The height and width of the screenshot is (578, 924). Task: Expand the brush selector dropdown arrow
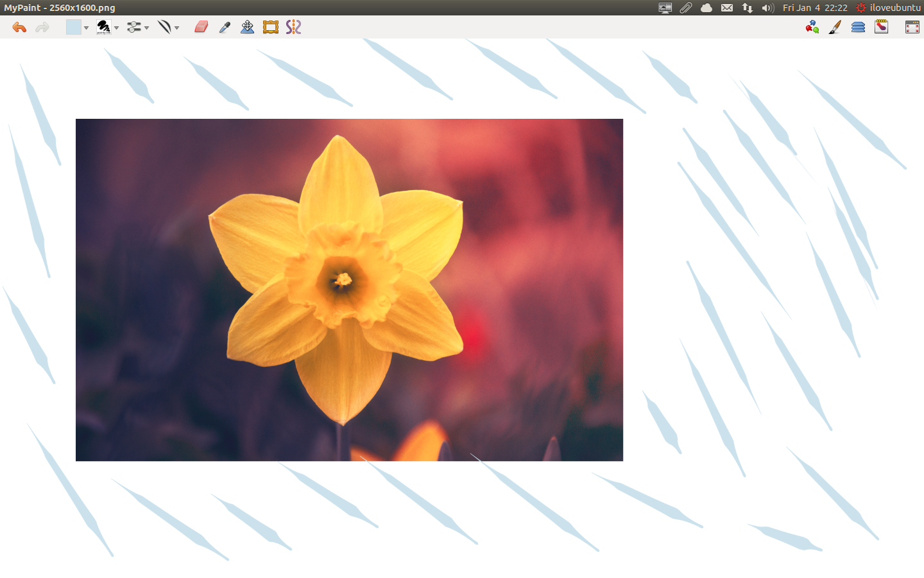[x=116, y=28]
